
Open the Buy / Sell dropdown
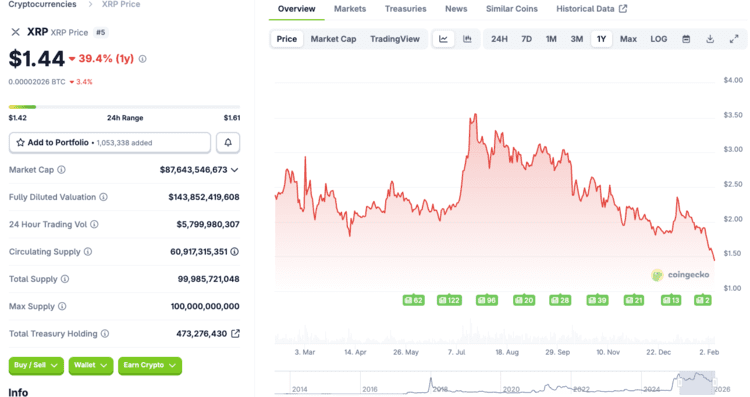click(x=36, y=365)
